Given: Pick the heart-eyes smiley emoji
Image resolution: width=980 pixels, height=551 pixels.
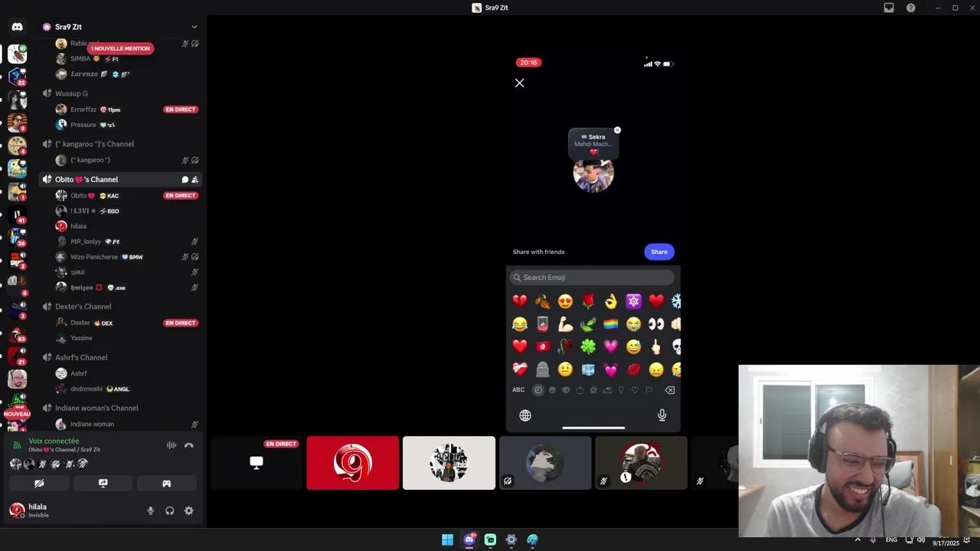Looking at the screenshot, I should point(565,302).
